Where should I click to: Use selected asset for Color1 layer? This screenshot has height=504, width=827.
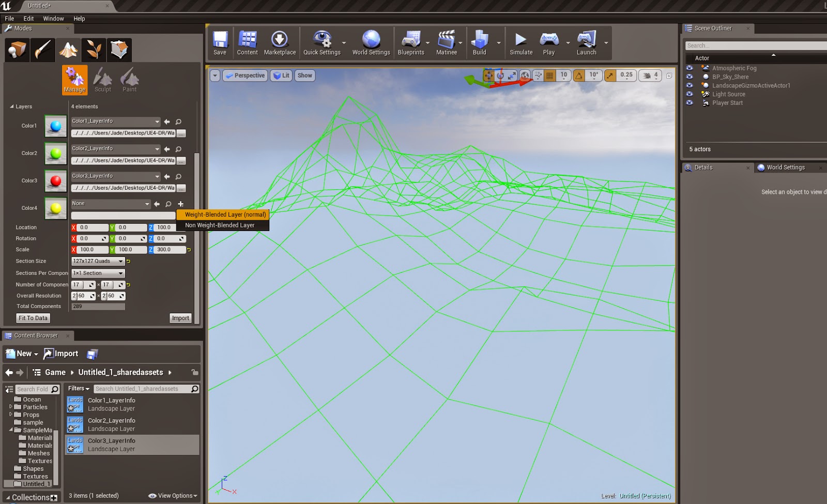point(167,122)
